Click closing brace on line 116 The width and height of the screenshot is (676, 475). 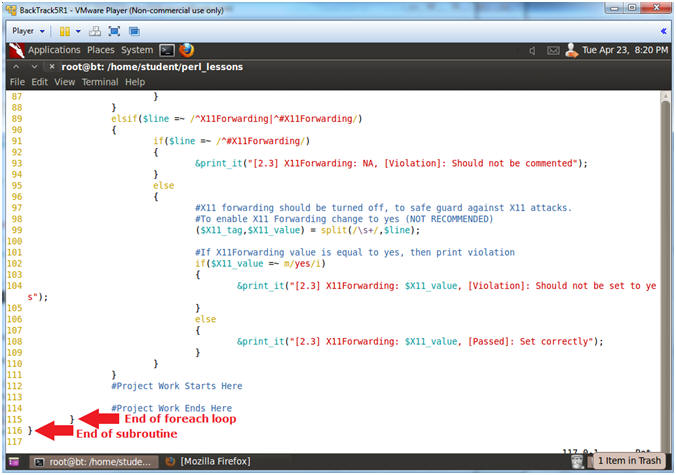[30, 430]
